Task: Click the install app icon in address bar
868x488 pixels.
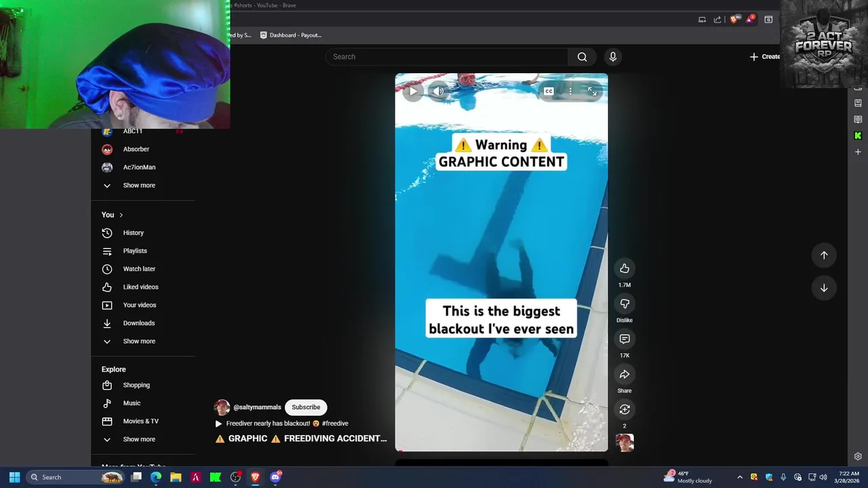Action: pos(702,20)
